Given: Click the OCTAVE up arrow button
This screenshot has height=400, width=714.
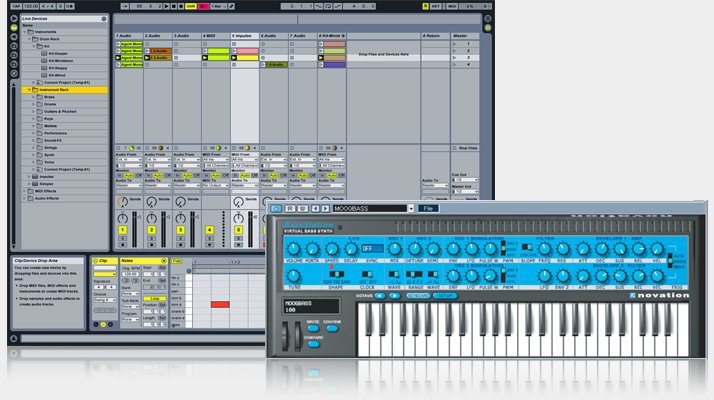Looking at the screenshot, I should [x=394, y=296].
